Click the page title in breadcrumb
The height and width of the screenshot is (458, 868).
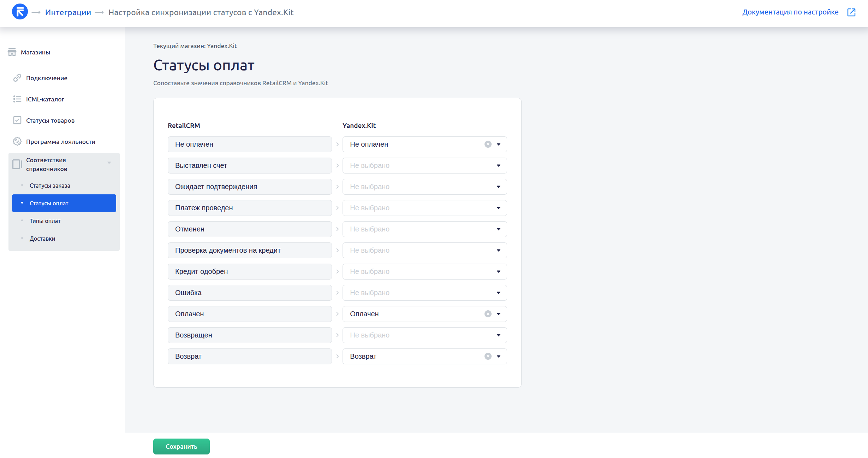(x=201, y=12)
